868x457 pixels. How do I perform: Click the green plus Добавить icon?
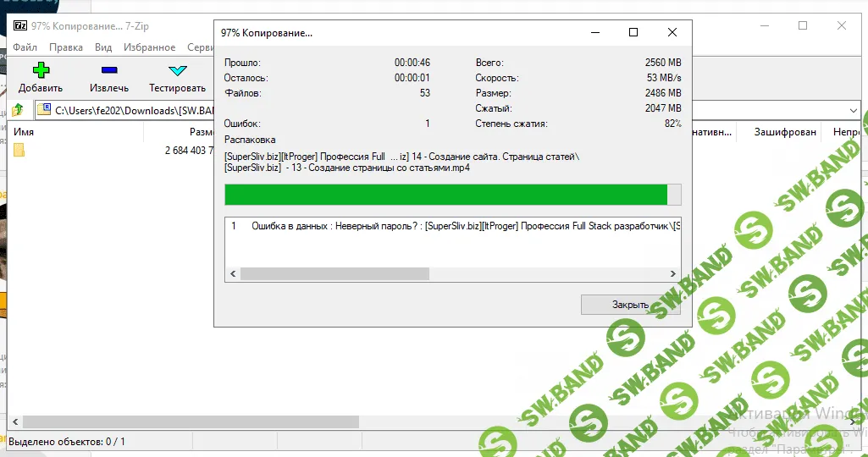click(41, 71)
